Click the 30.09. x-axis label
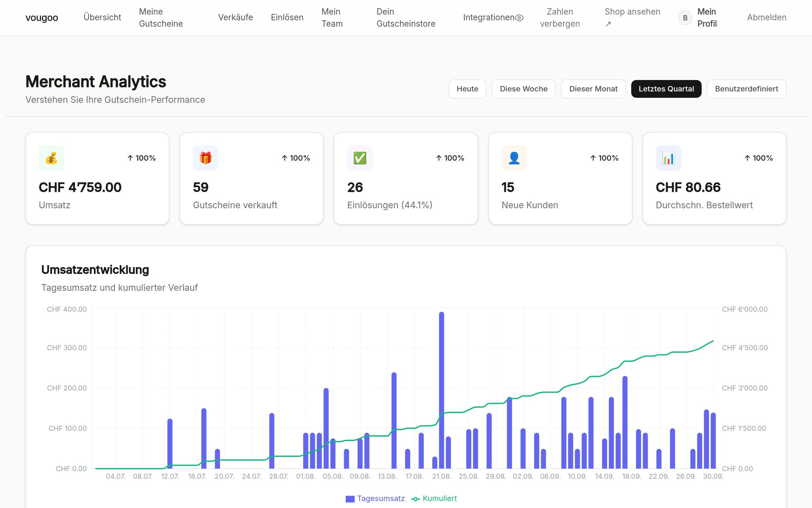The image size is (812, 508). pyautogui.click(x=713, y=477)
